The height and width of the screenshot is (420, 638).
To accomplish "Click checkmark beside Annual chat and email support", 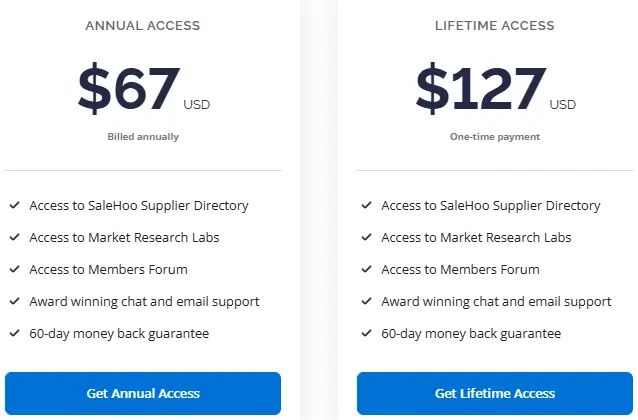I will (x=15, y=302).
